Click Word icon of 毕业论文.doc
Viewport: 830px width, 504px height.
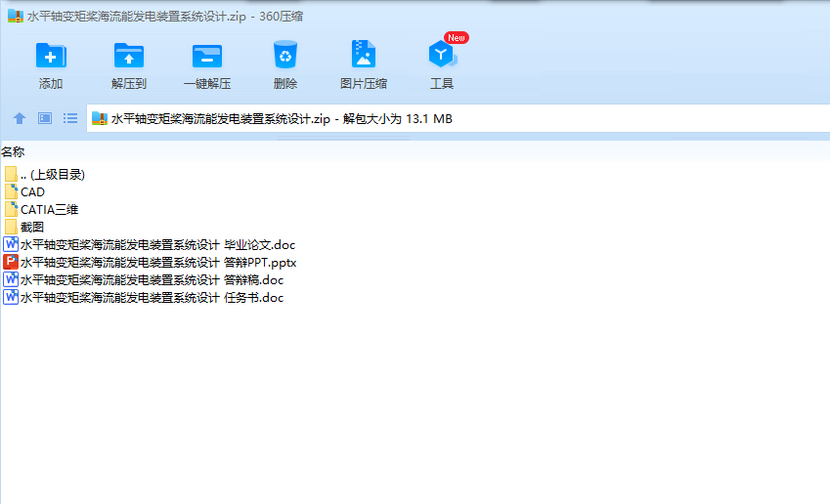(x=11, y=244)
